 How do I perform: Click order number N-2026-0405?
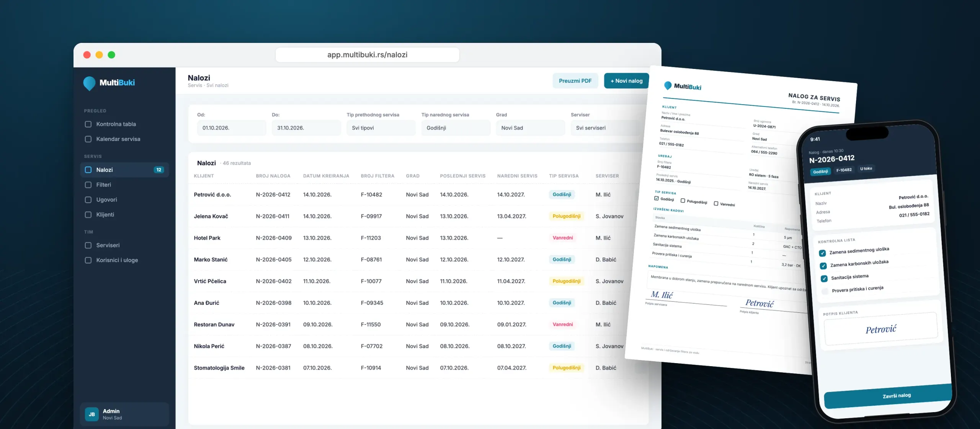[x=274, y=259]
